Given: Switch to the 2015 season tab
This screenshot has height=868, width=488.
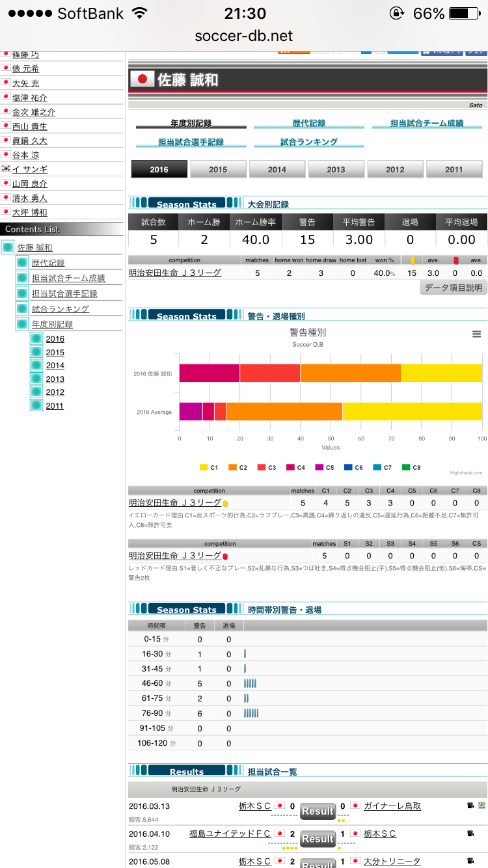Looking at the screenshot, I should (218, 169).
